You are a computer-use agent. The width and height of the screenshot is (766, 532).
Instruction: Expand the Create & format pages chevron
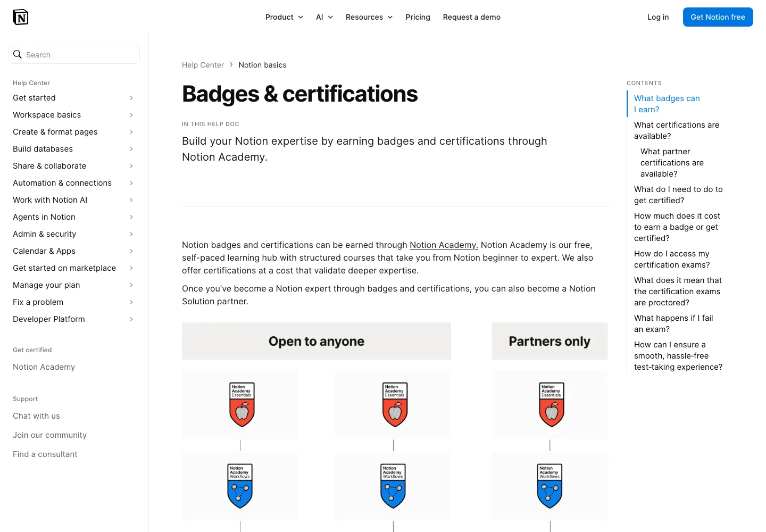click(x=131, y=132)
